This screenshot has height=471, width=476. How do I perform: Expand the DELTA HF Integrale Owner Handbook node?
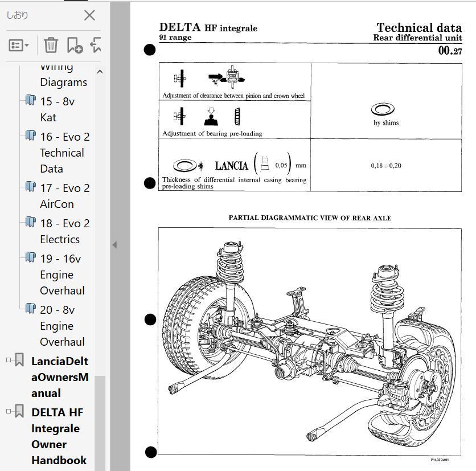click(9, 411)
